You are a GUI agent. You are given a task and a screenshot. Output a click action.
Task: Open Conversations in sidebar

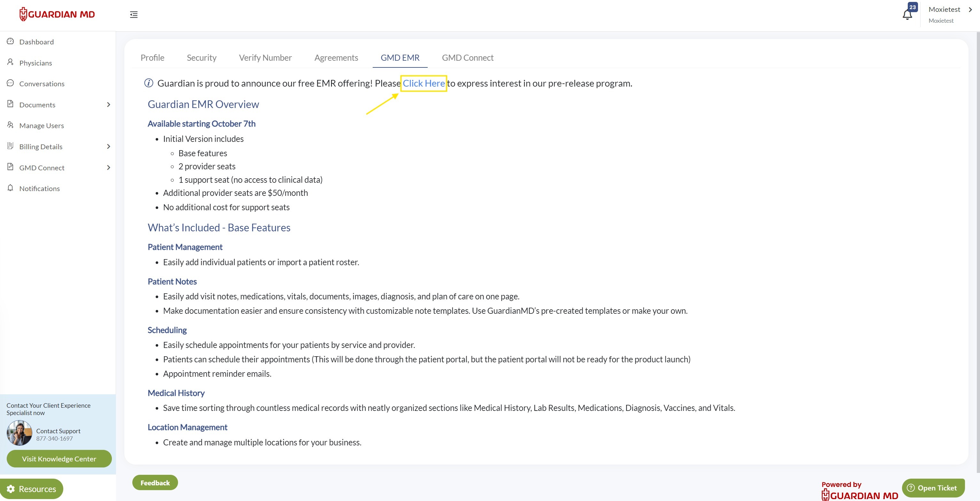click(x=42, y=84)
